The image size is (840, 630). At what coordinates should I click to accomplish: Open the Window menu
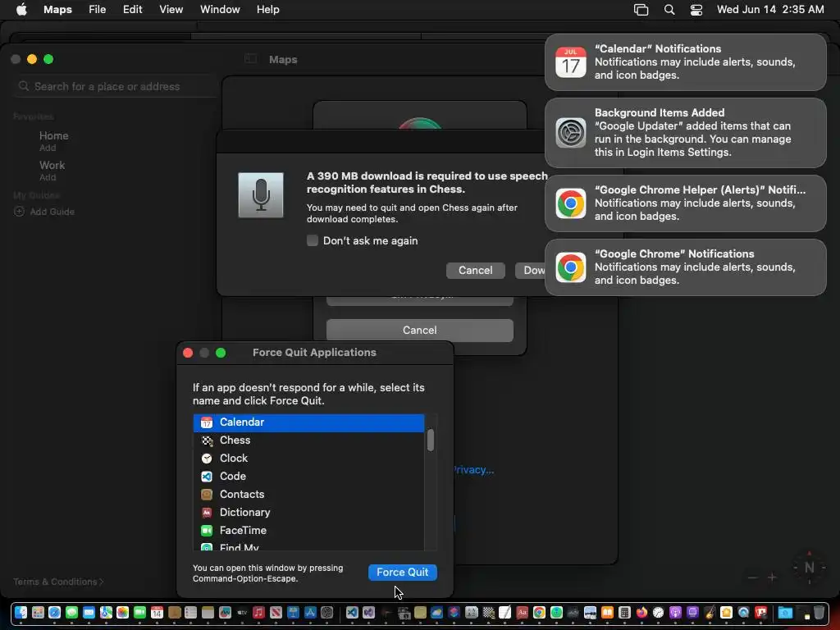220,10
